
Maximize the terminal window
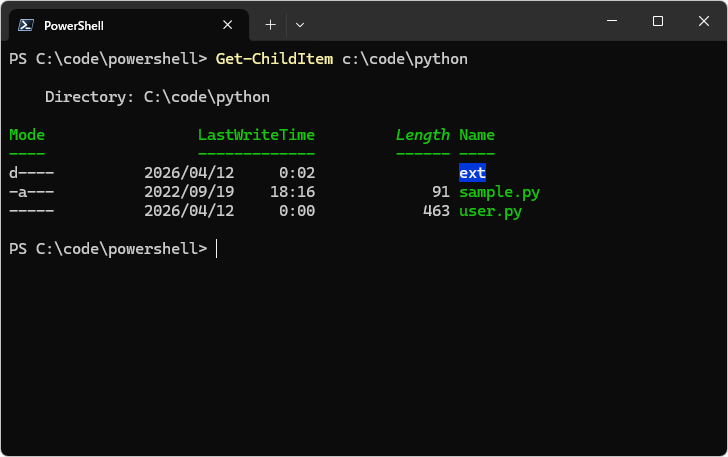point(657,21)
